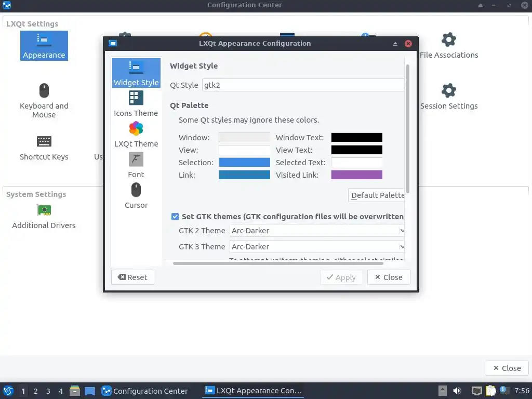The width and height of the screenshot is (532, 399).
Task: Pick the Selected Text color swatch
Action: 356,162
